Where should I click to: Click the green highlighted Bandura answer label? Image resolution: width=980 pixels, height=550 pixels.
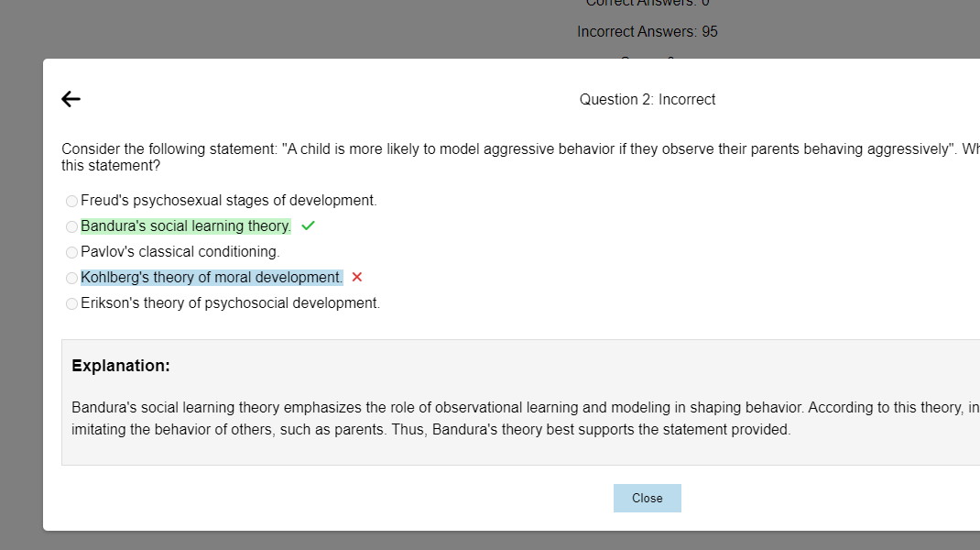pyautogui.click(x=186, y=225)
